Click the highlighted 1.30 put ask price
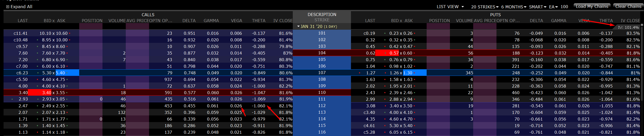The width and height of the screenshot is (644, 136). tap(408, 73)
